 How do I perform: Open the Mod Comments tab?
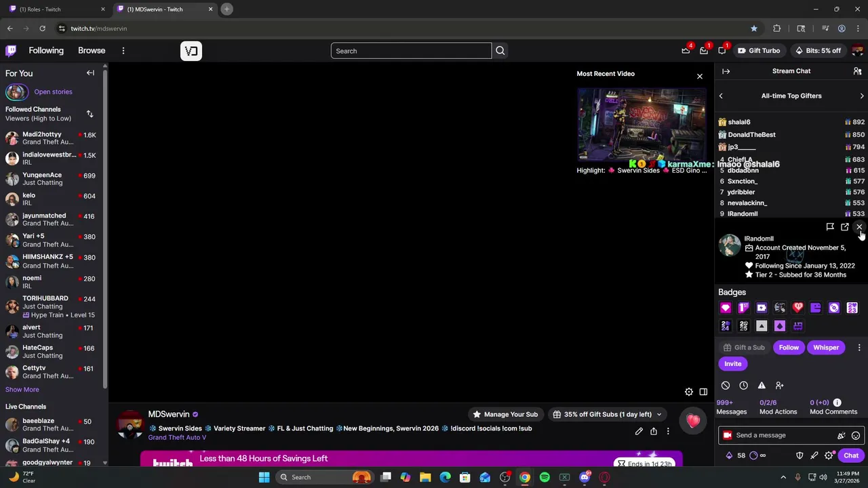coord(833,407)
